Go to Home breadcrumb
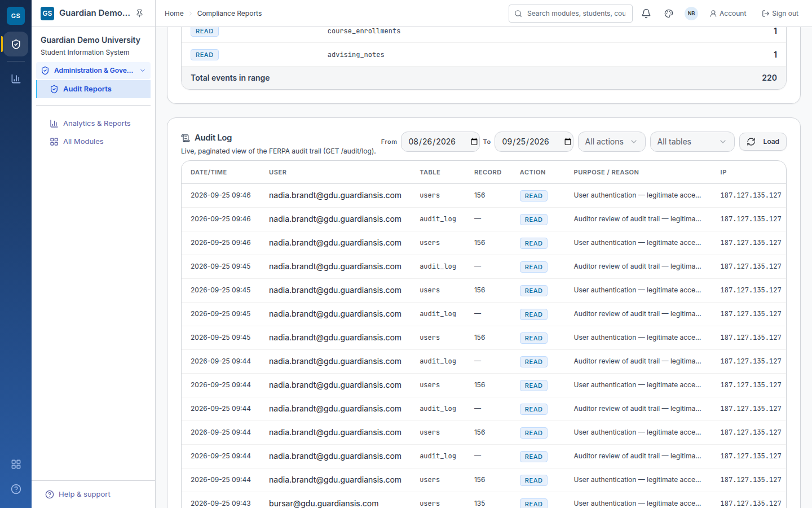The width and height of the screenshot is (812, 508). click(174, 14)
